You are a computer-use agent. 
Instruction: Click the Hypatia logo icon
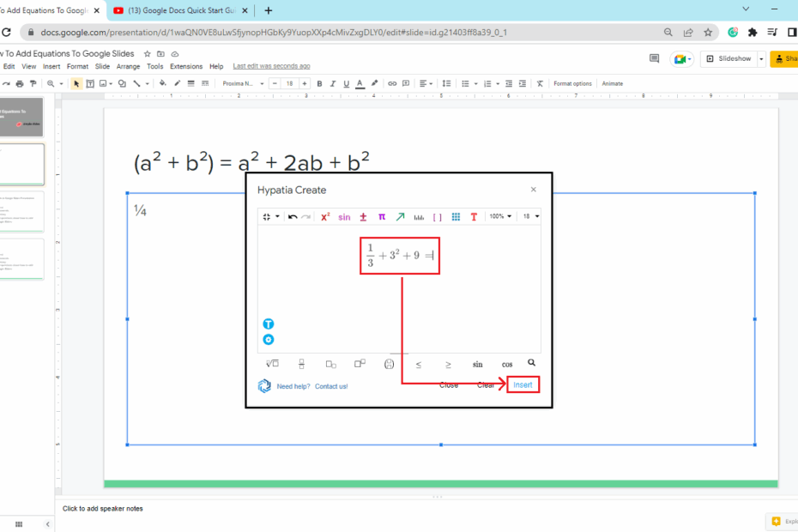[264, 386]
